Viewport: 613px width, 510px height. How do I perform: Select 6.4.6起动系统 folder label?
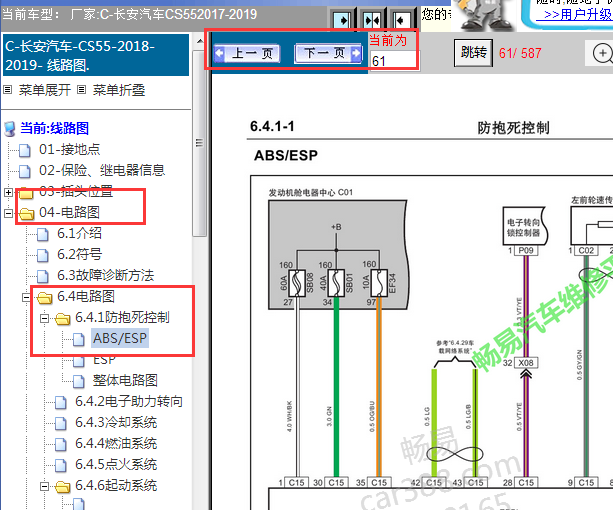[116, 485]
